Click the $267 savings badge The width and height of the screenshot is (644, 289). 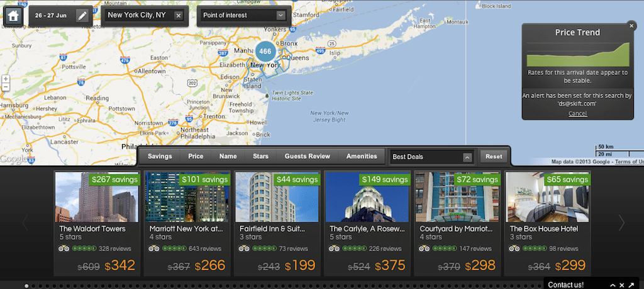point(114,179)
